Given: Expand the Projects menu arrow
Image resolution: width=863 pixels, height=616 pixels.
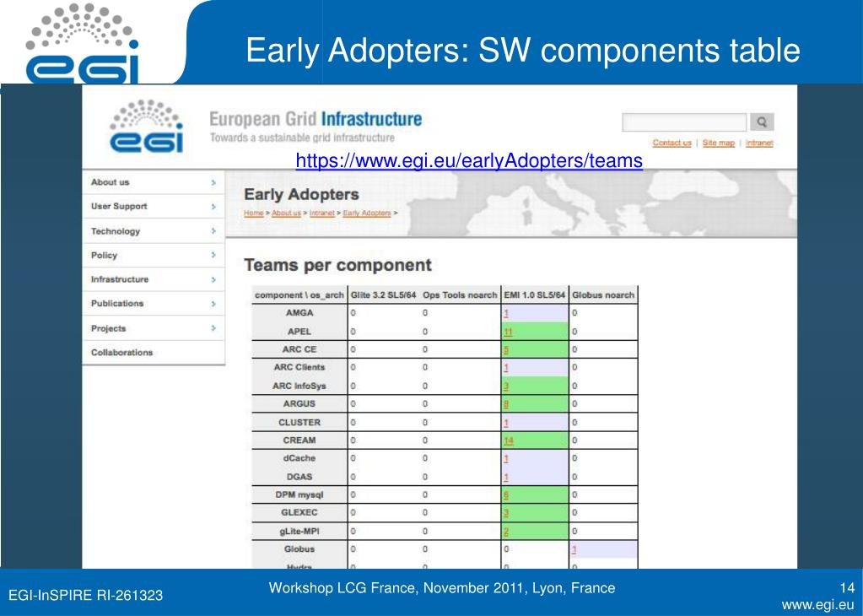Looking at the screenshot, I should click(213, 328).
